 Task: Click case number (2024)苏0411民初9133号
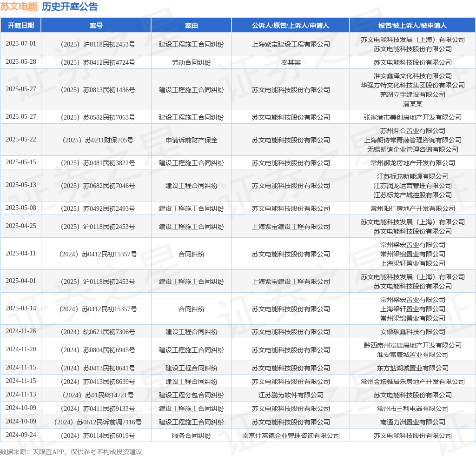[x=98, y=409]
